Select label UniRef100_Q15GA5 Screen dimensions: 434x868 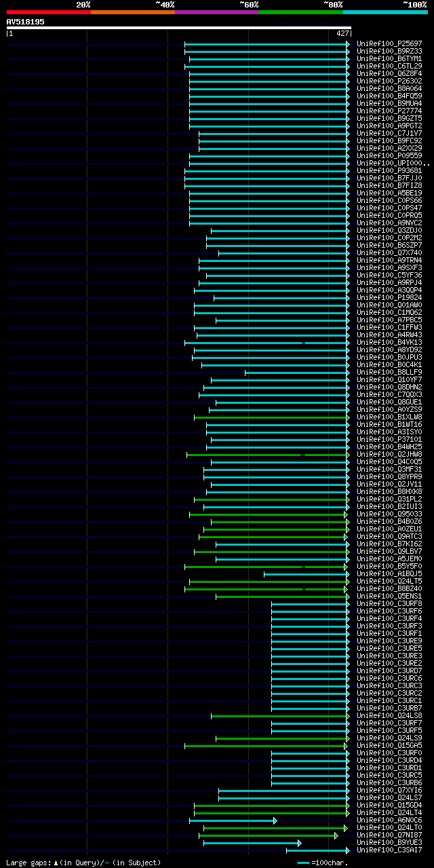[389, 745]
